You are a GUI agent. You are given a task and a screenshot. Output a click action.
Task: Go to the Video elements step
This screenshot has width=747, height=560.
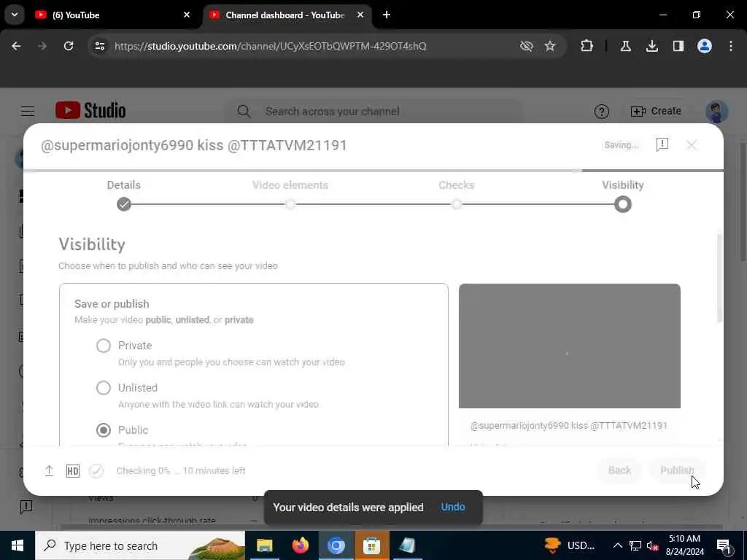pos(290,195)
